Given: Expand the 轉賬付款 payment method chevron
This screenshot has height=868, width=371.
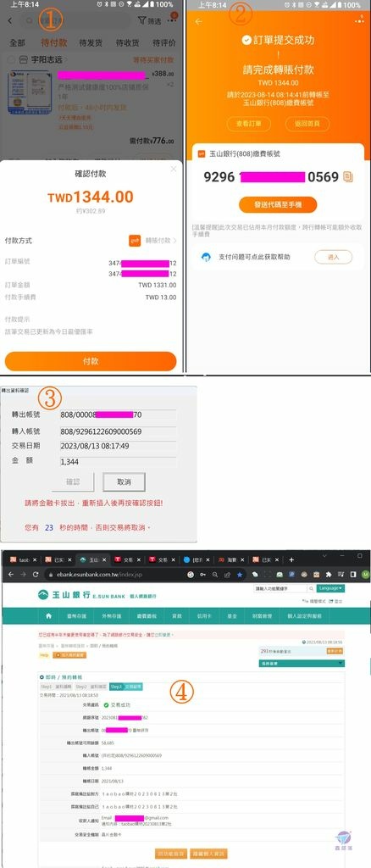Looking at the screenshot, I should [x=175, y=241].
